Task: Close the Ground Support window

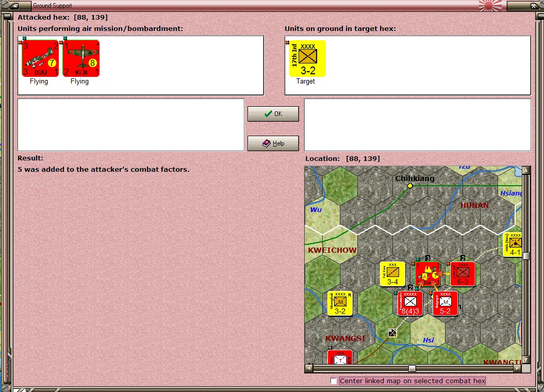Action: (x=534, y=6)
